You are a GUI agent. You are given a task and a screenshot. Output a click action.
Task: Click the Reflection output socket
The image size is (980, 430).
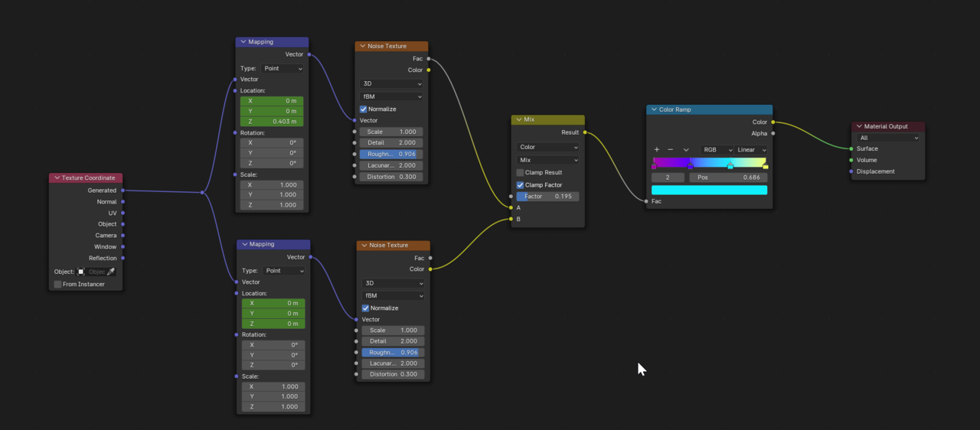[122, 258]
